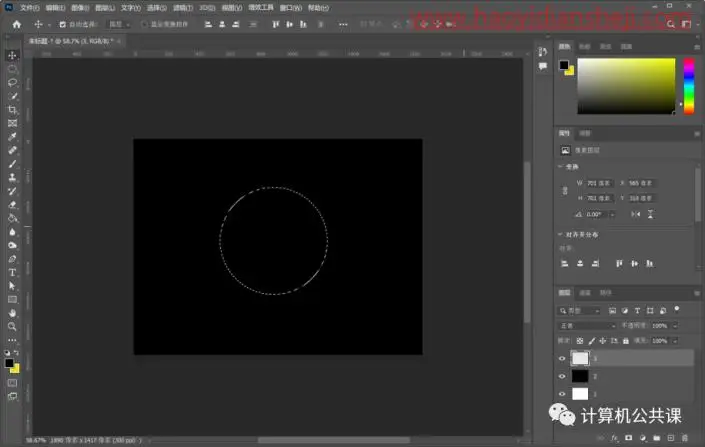The image size is (705, 447).
Task: Open the opacity 100% dropdown arrow
Action: pyautogui.click(x=675, y=326)
